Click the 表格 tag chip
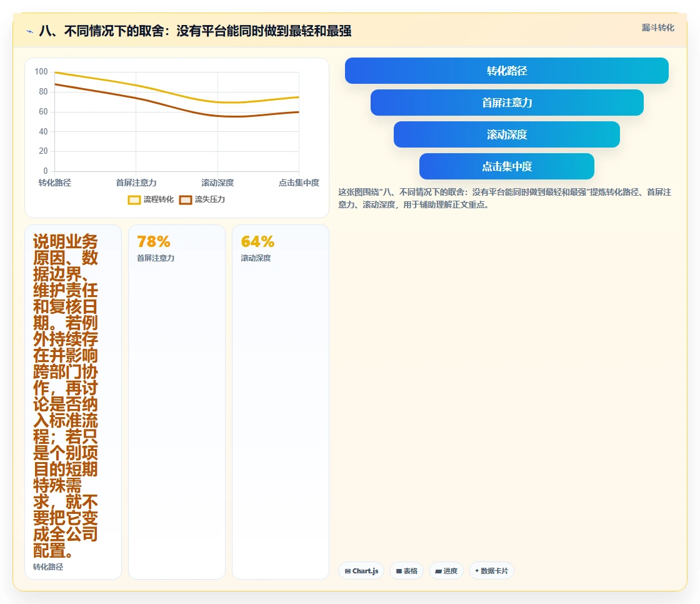The width and height of the screenshot is (700, 604). tap(406, 570)
